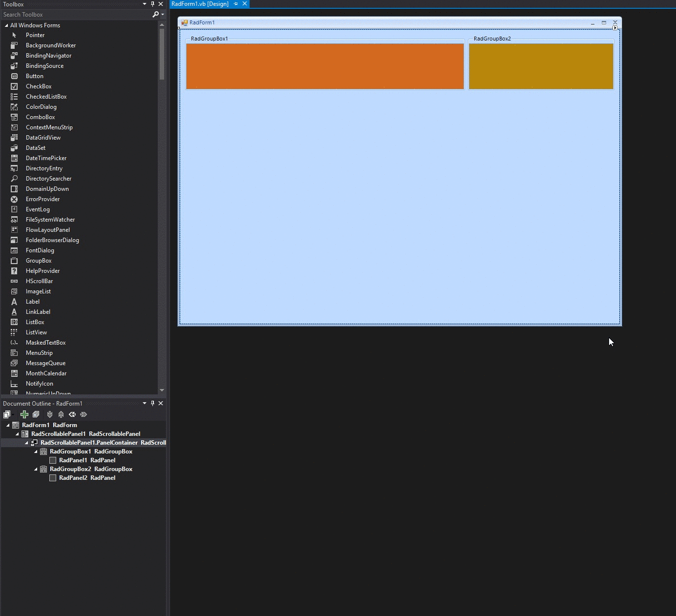Collapse the RadScrollablePanel1.PanelContainer node

tap(26, 443)
